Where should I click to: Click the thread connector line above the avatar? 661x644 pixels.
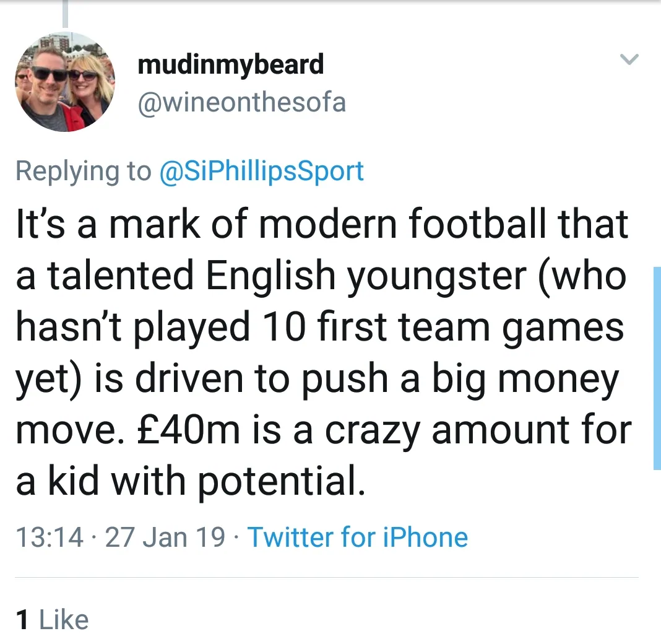click(x=64, y=14)
